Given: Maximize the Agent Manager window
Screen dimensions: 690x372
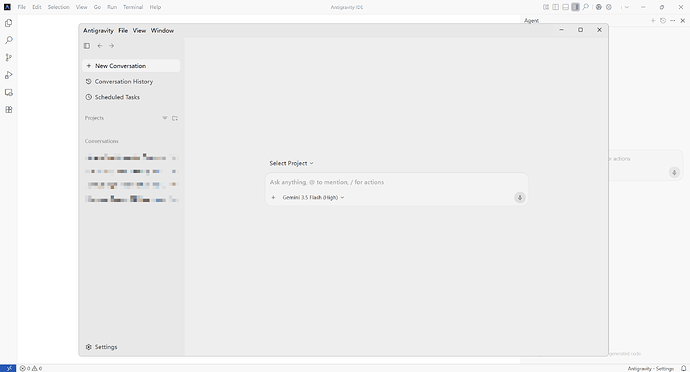Looking at the screenshot, I should coord(580,30).
